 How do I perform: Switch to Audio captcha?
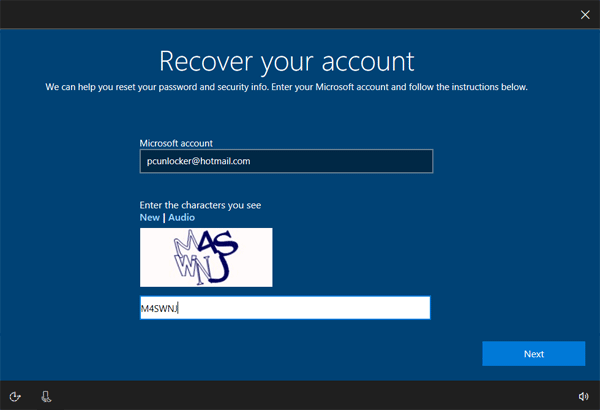(181, 217)
